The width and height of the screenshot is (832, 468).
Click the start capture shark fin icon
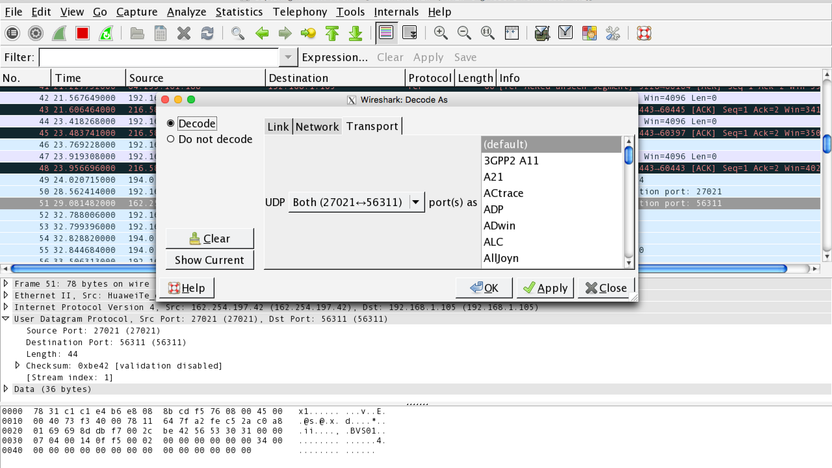[59, 33]
